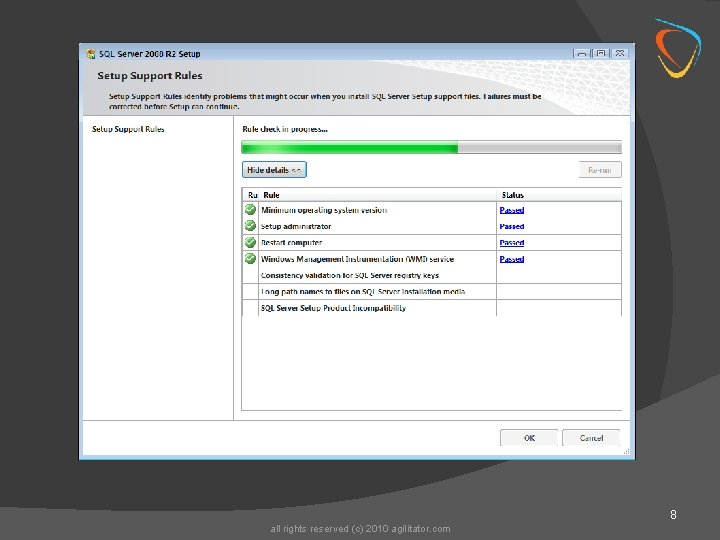Screen dimensions: 720x540
Task: Click the Status column header
Action: [x=559, y=195]
